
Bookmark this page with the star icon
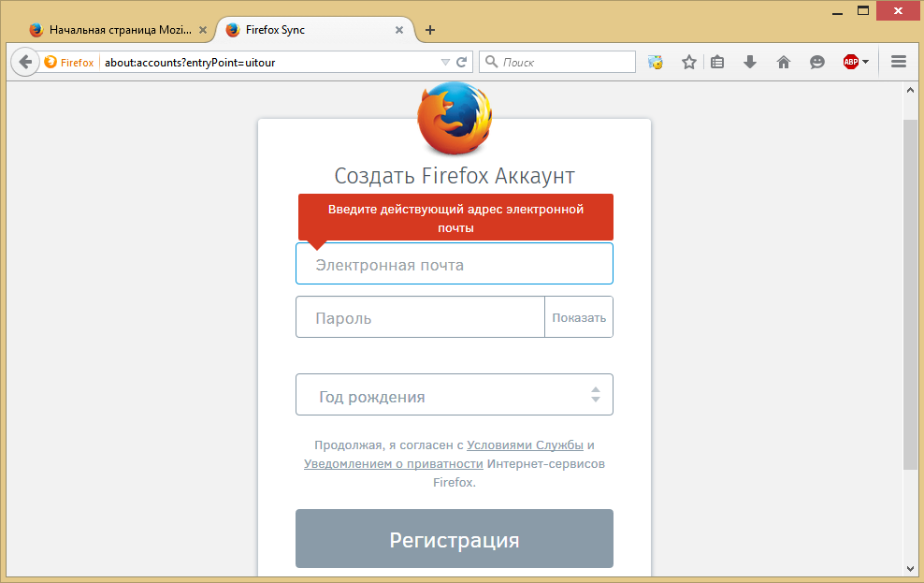(x=689, y=63)
